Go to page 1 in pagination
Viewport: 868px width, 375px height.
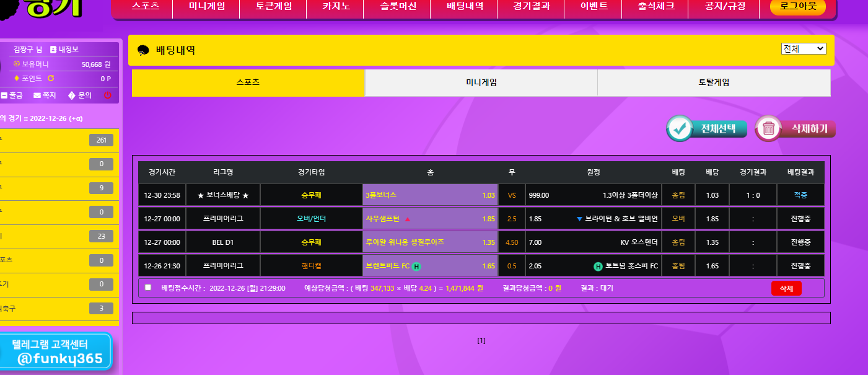tap(481, 340)
